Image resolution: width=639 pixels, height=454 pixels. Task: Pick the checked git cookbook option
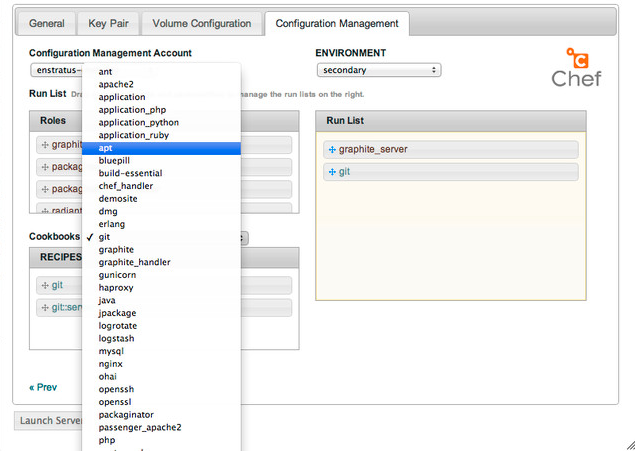(x=105, y=237)
